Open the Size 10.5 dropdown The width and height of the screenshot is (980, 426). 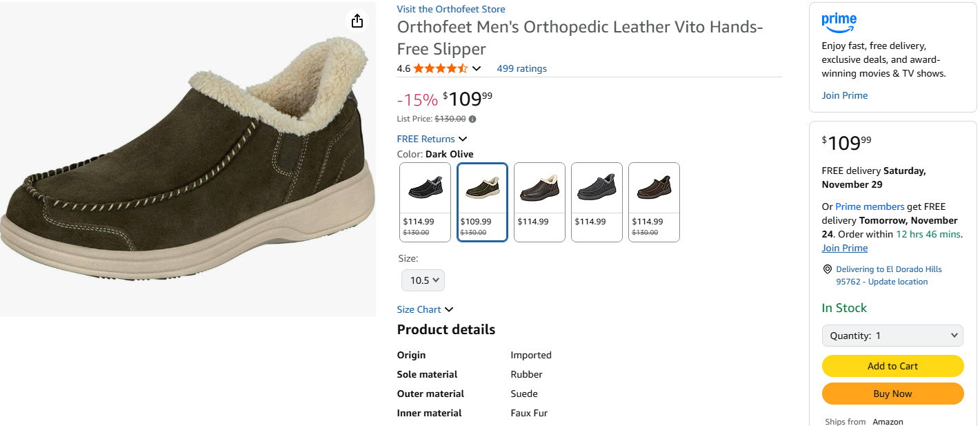(x=423, y=280)
